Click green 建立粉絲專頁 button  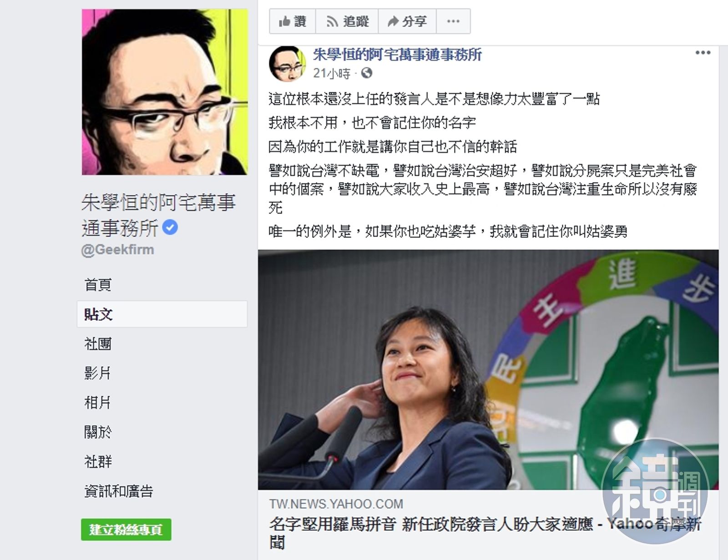coord(126,530)
